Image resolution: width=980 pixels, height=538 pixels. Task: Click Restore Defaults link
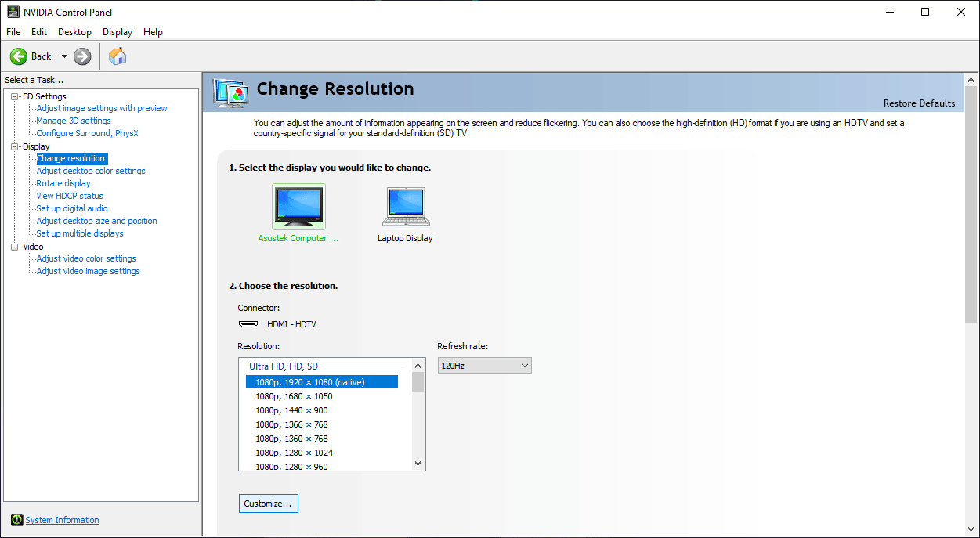point(919,103)
